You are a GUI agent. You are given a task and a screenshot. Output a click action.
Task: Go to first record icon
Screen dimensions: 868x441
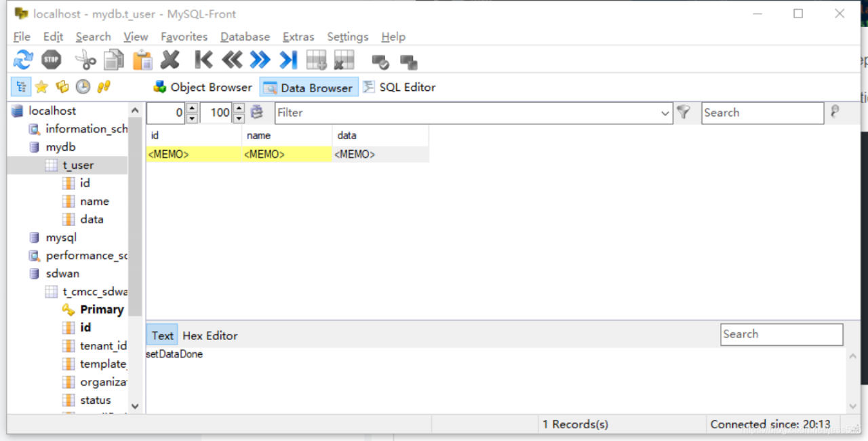(x=203, y=60)
